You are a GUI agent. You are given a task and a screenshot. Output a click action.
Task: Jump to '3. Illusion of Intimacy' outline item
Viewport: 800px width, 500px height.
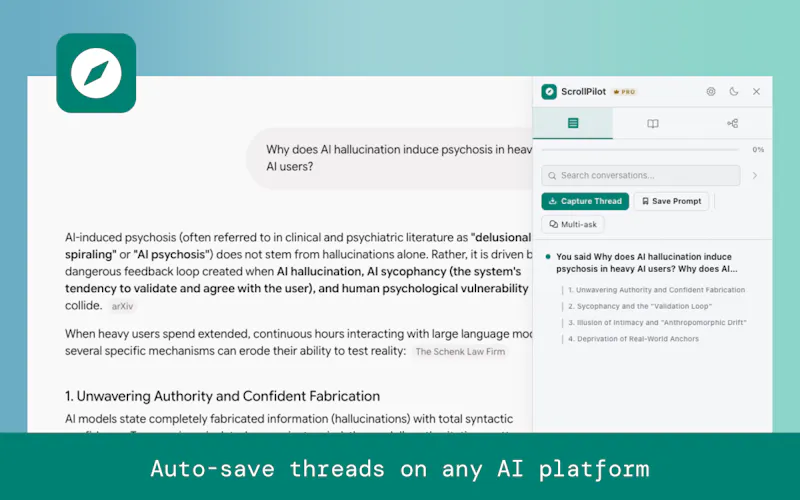click(x=657, y=322)
